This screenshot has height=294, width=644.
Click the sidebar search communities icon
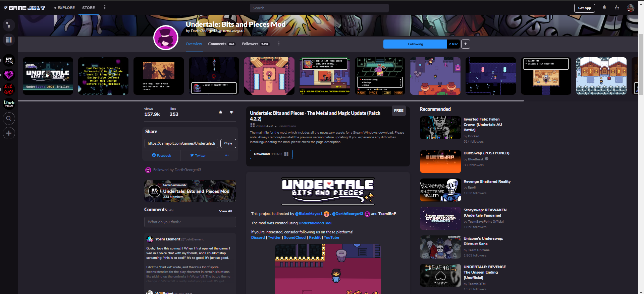pos(9,119)
